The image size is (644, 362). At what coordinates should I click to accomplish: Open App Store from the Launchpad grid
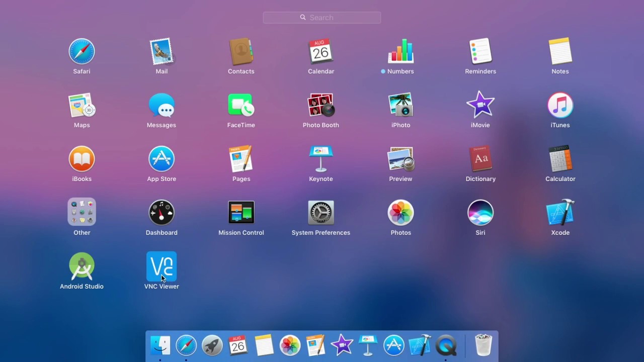162,159
